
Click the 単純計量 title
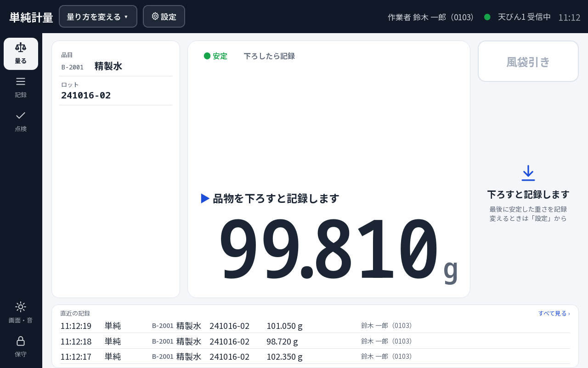tap(31, 17)
